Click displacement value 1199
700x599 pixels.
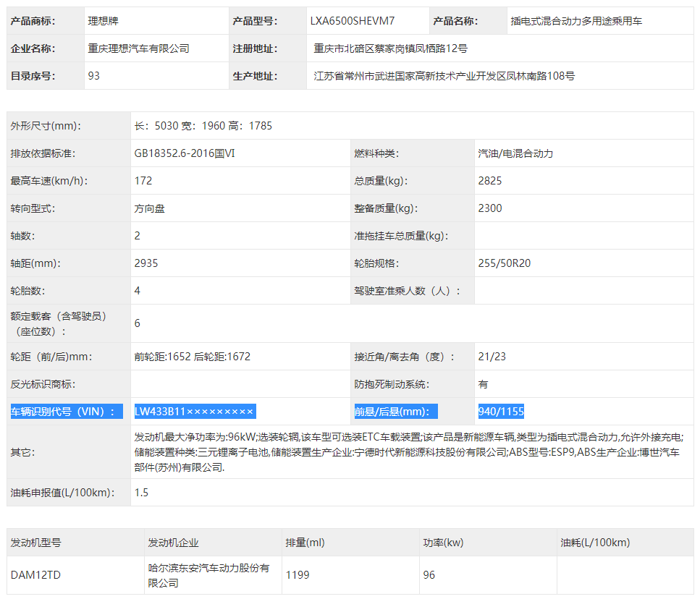point(298,575)
